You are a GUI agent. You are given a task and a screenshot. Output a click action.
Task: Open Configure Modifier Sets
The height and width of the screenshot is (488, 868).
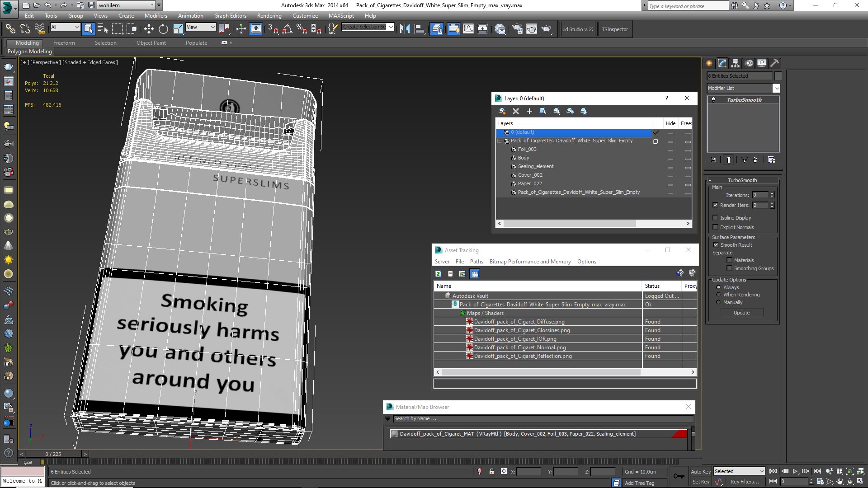[x=771, y=160]
